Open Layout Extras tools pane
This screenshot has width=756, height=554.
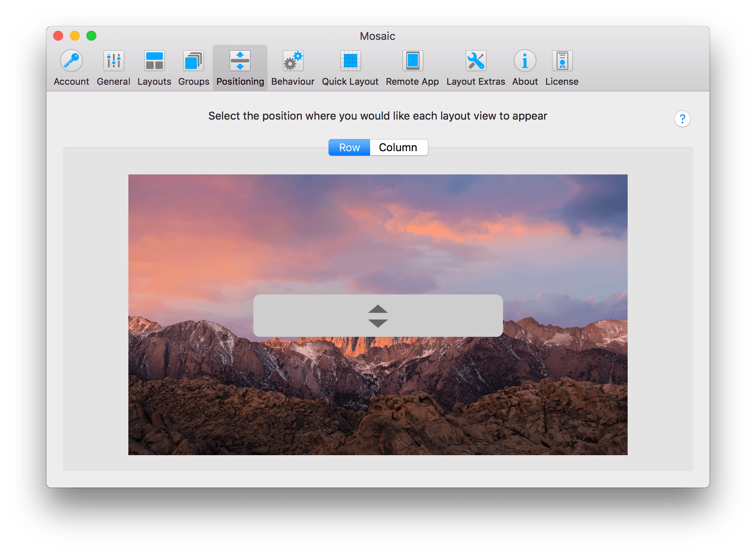pyautogui.click(x=476, y=68)
